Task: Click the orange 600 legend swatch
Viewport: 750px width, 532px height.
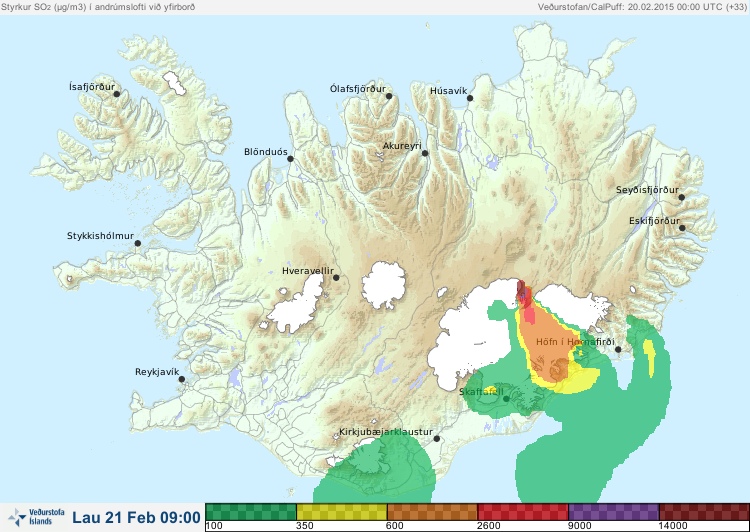Action: click(432, 511)
